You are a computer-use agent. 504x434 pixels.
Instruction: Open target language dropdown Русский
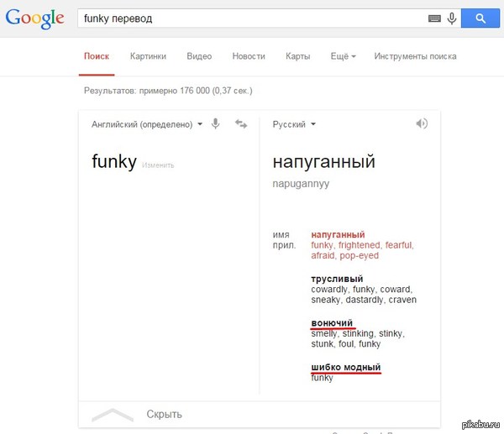(x=294, y=124)
